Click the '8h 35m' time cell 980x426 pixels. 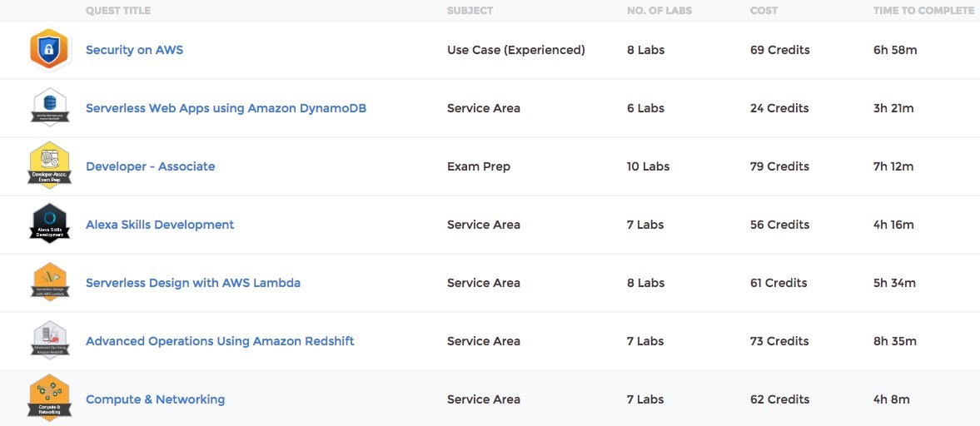[x=895, y=341]
